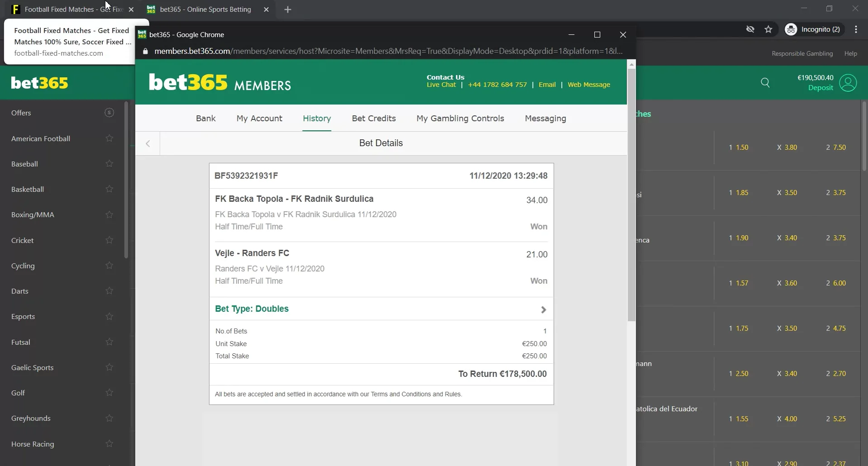
Task: Go to the Messaging tab
Action: (545, 119)
